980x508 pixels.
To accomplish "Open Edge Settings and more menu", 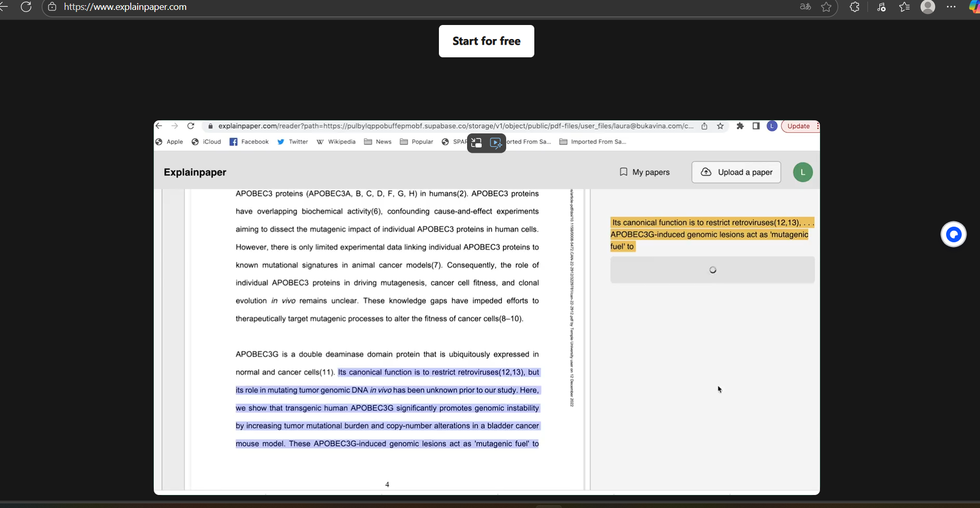I will pos(951,7).
